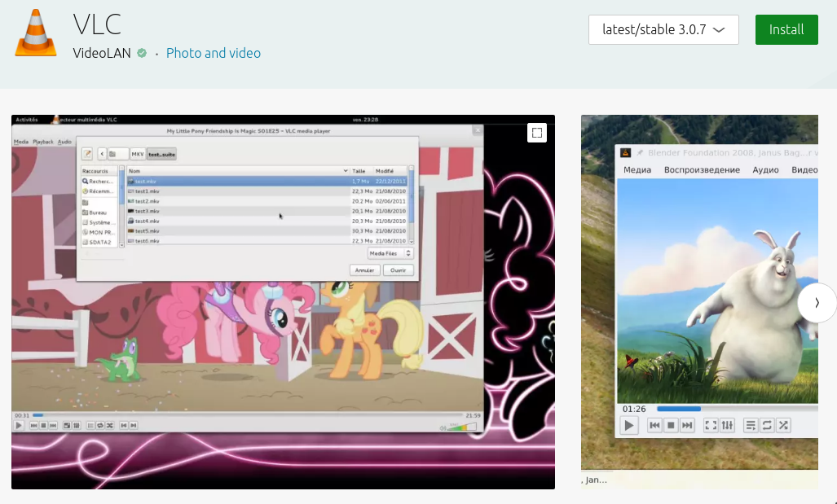The height and width of the screenshot is (504, 837).
Task: Click the VLC cone icon in Russian window titlebar
Action: point(626,152)
